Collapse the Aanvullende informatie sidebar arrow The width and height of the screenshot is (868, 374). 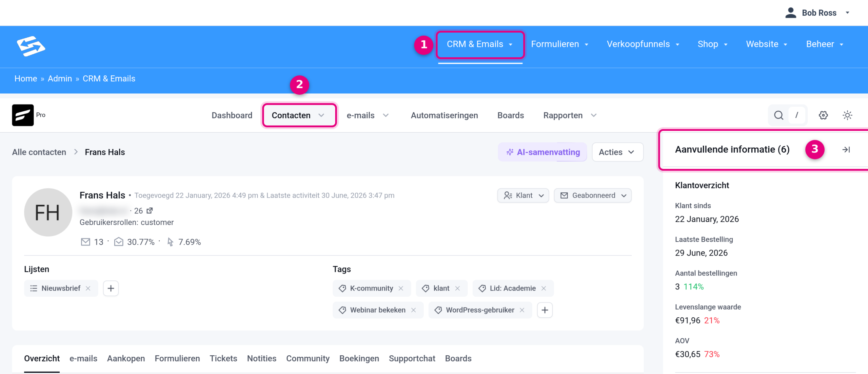[846, 149]
